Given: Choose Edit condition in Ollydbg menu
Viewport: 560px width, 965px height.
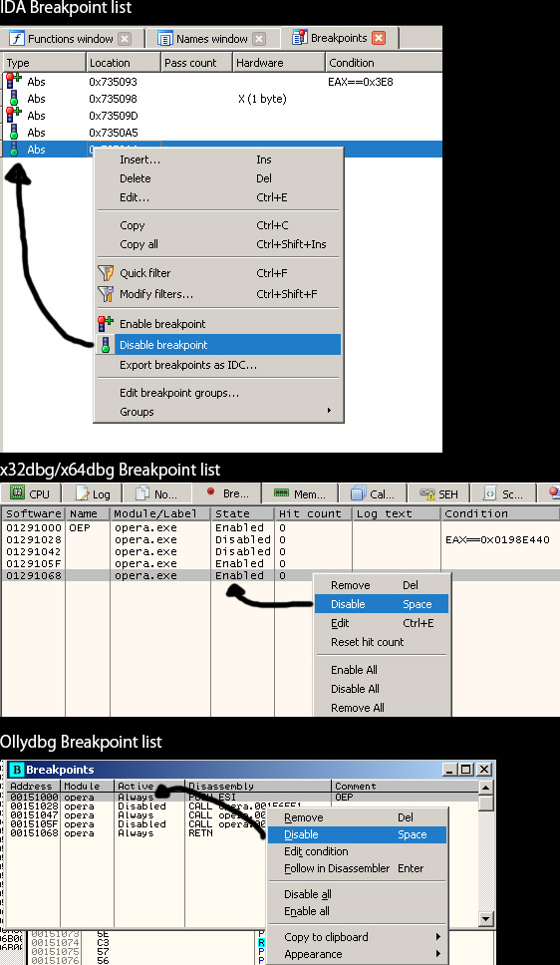Looking at the screenshot, I should point(357,851).
